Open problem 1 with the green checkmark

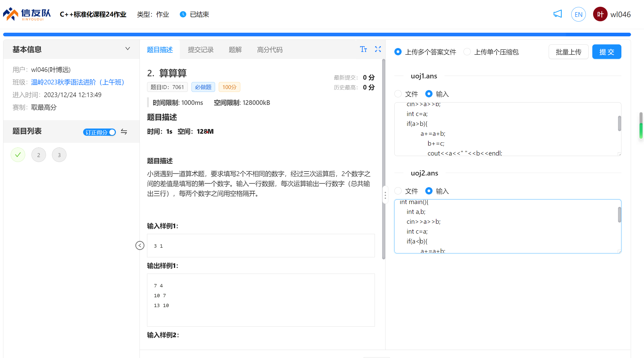[18, 155]
